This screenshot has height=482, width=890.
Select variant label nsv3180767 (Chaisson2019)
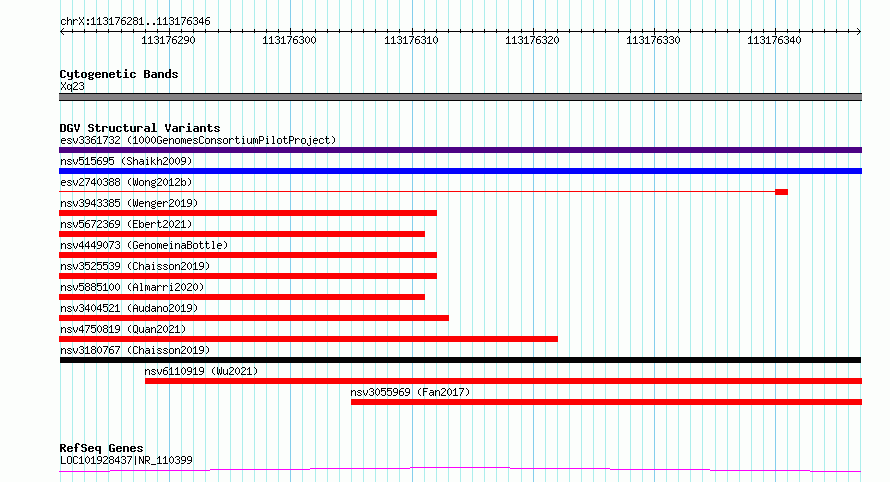click(135, 350)
